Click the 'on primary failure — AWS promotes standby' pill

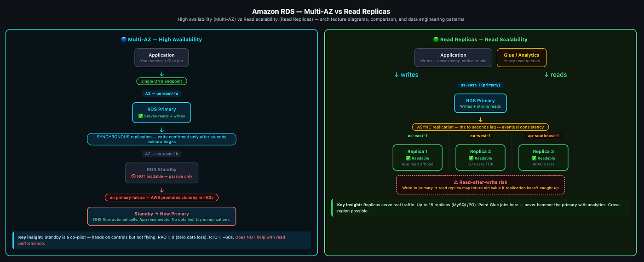point(161,197)
